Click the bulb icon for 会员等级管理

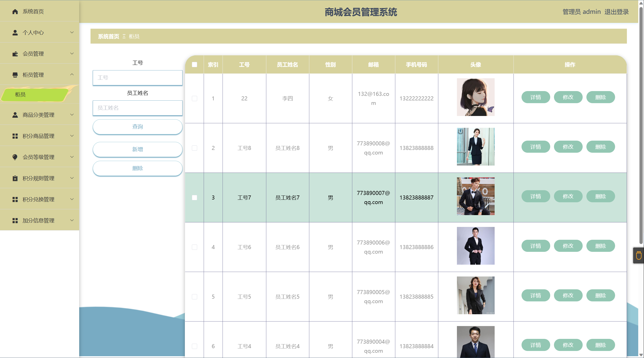pos(15,157)
